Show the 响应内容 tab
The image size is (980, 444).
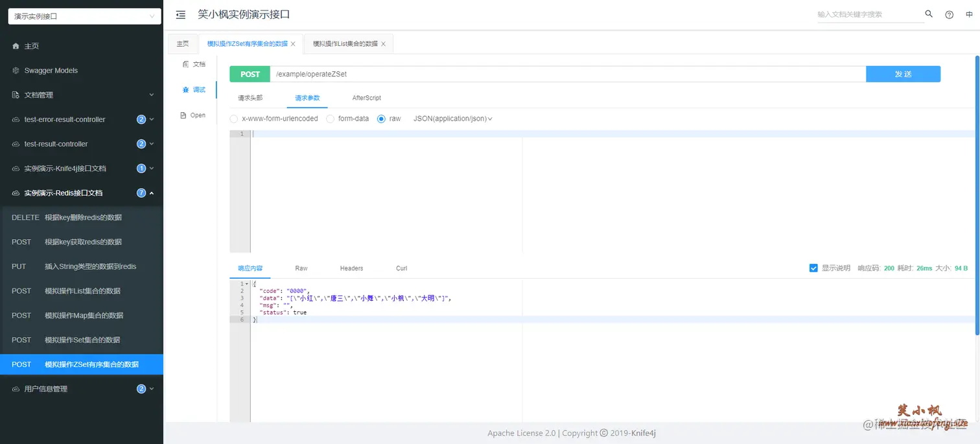[x=250, y=268]
